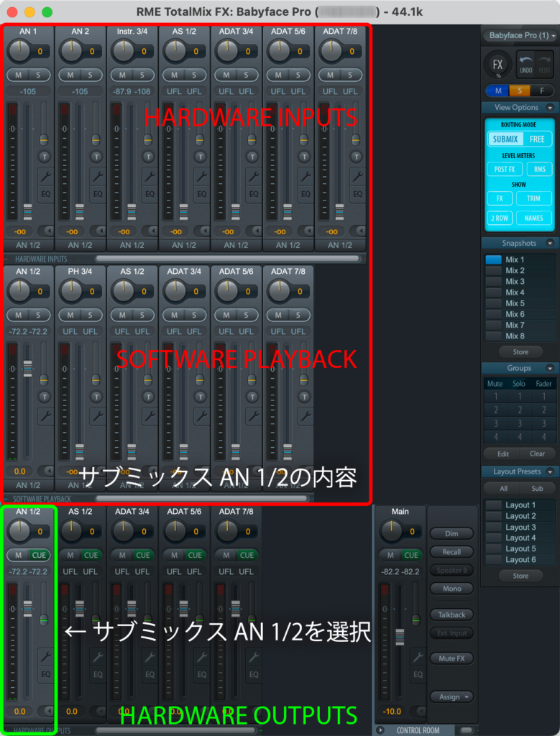The width and height of the screenshot is (560, 736).
Task: Click the T trim button on ADAT 3/4 input
Action: [x=252, y=157]
